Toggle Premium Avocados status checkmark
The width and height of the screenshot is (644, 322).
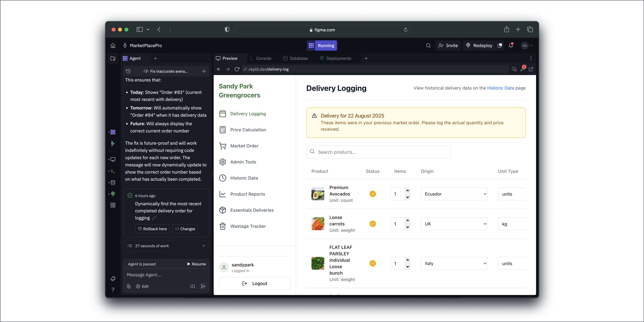[x=372, y=194]
